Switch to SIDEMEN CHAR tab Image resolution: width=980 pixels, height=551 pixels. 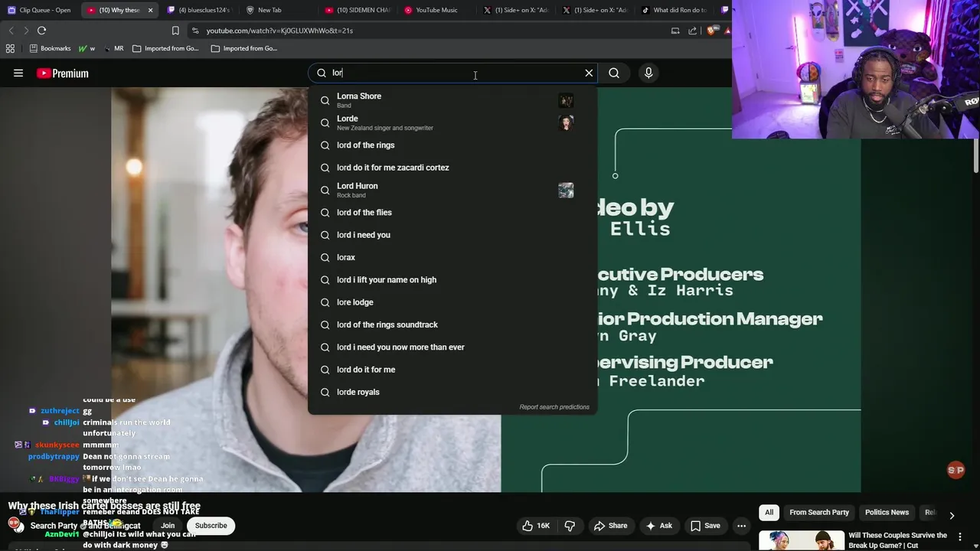358,10
